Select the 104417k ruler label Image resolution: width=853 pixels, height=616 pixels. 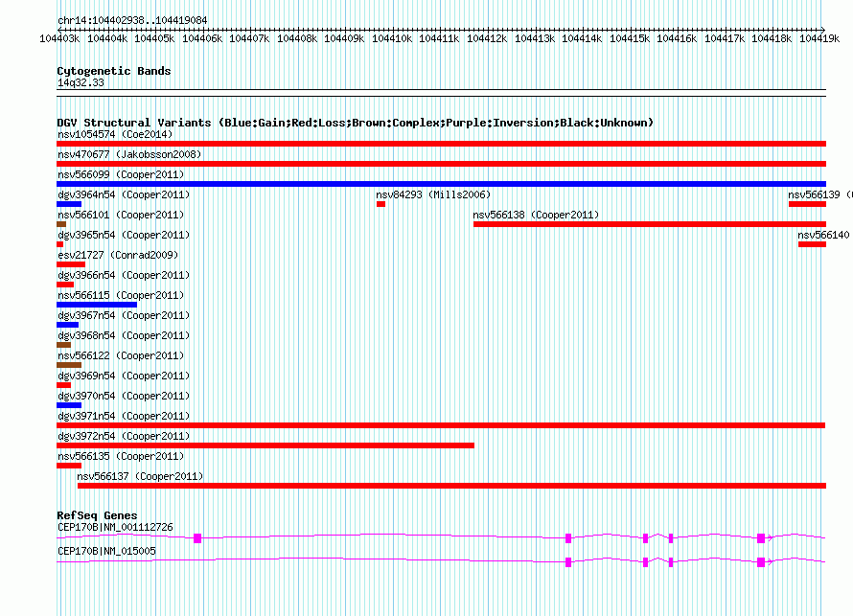coord(725,38)
